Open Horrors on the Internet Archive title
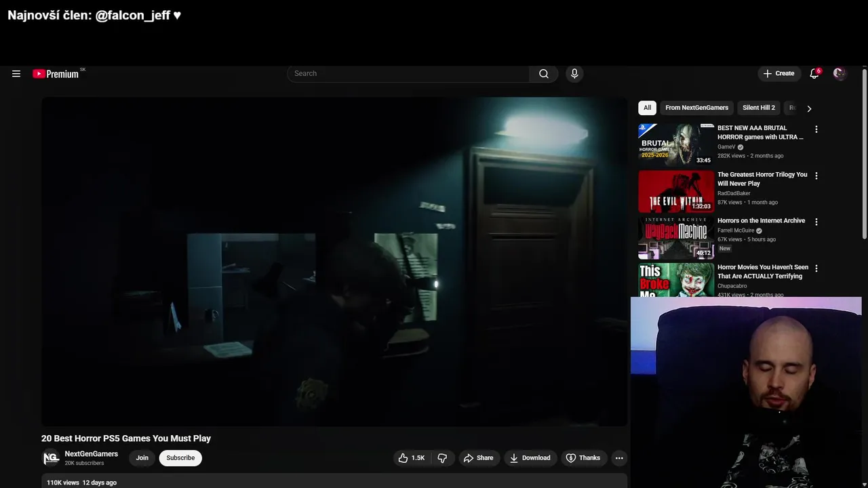 [x=761, y=221]
